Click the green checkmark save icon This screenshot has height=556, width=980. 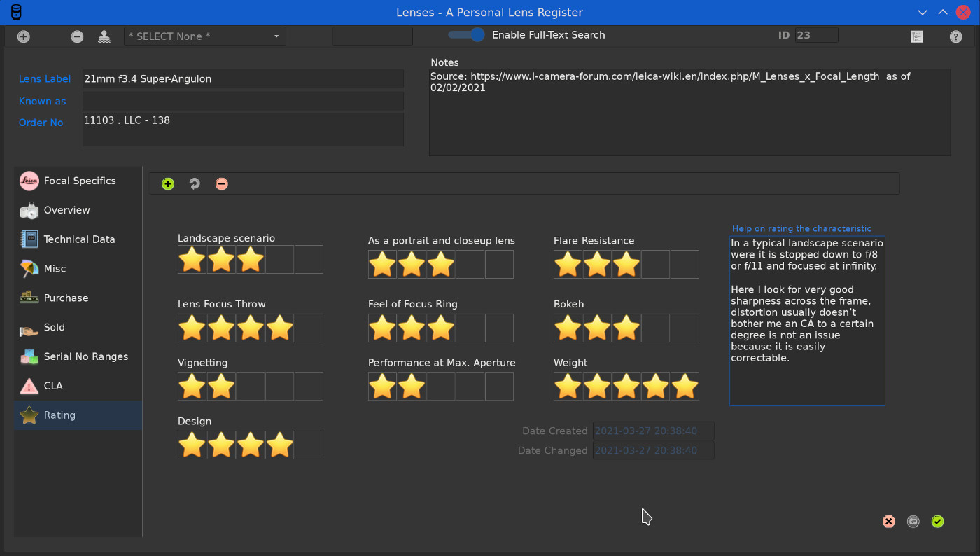(937, 522)
